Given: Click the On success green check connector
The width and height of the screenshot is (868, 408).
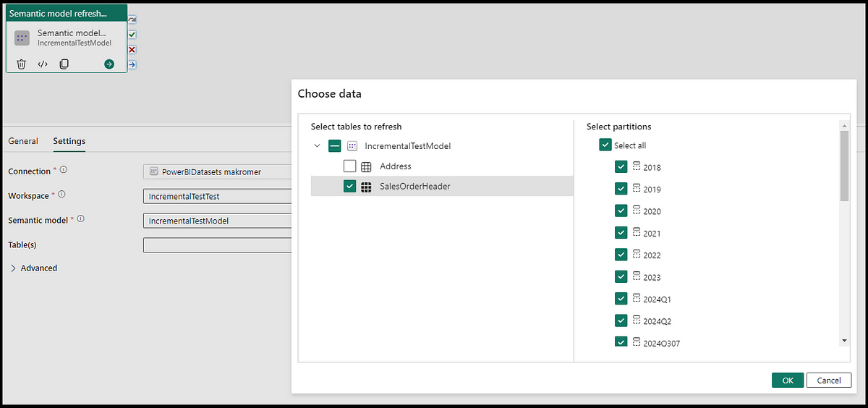Looking at the screenshot, I should click(x=132, y=35).
